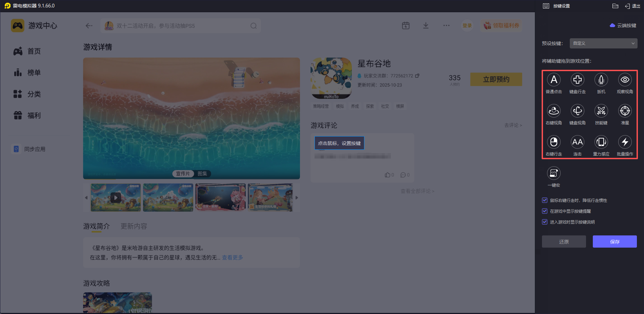Viewport: 644px width, 314px height.
Task: Switch to the 图集 gallery tab
Action: pos(202,174)
